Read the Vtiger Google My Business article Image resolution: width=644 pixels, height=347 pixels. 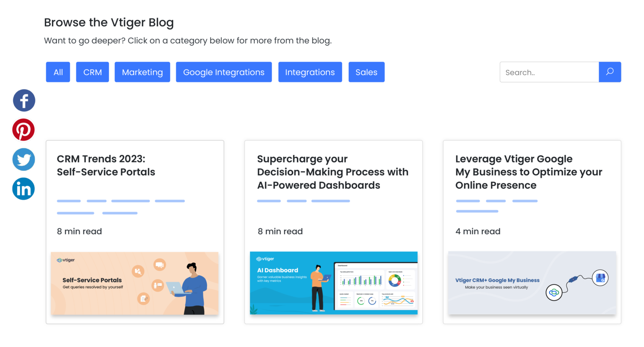point(529,172)
